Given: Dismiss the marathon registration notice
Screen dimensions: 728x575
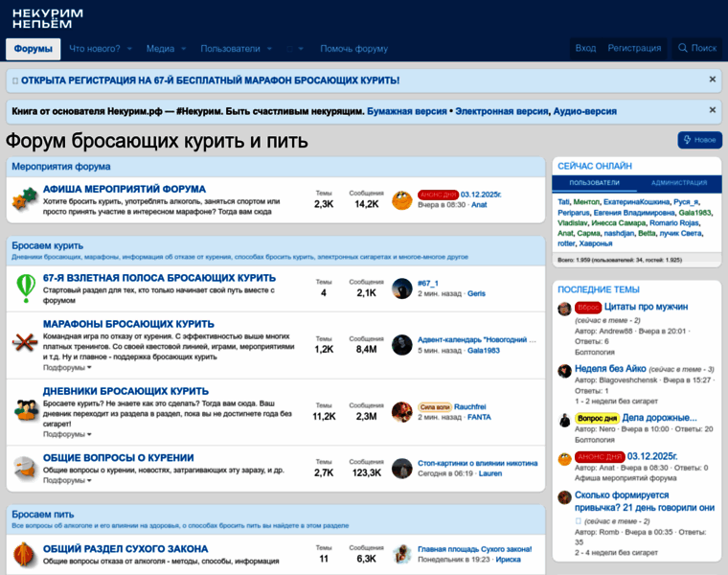Looking at the screenshot, I should pyautogui.click(x=713, y=80).
